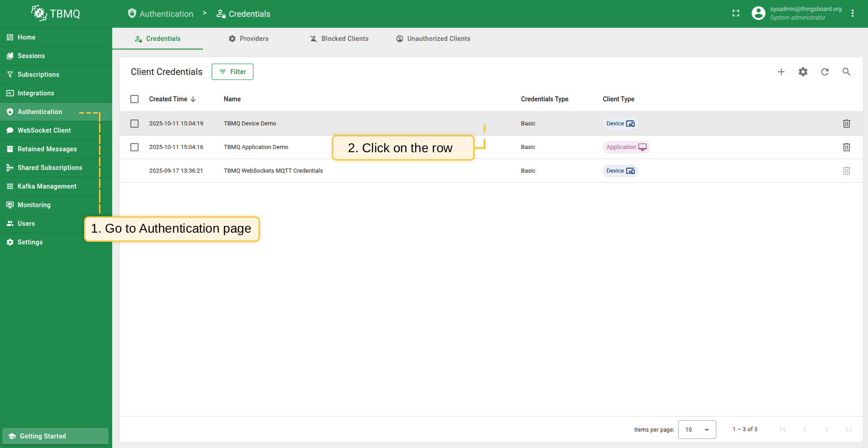Toggle fullscreen mode icon
Viewport: 868px width, 448px height.
coord(736,14)
